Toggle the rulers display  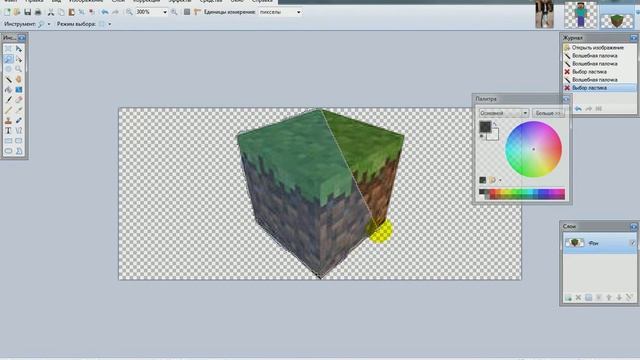(x=198, y=12)
